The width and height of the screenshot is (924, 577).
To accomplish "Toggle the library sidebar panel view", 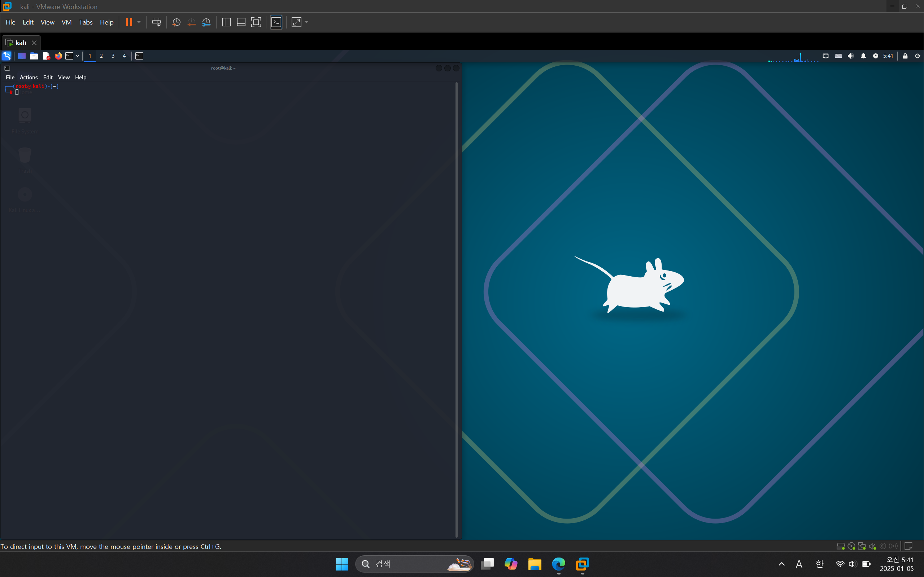I will (x=226, y=22).
